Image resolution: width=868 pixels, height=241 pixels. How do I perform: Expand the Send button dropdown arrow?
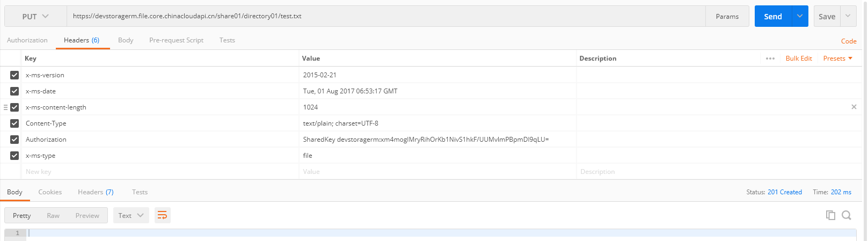click(800, 17)
